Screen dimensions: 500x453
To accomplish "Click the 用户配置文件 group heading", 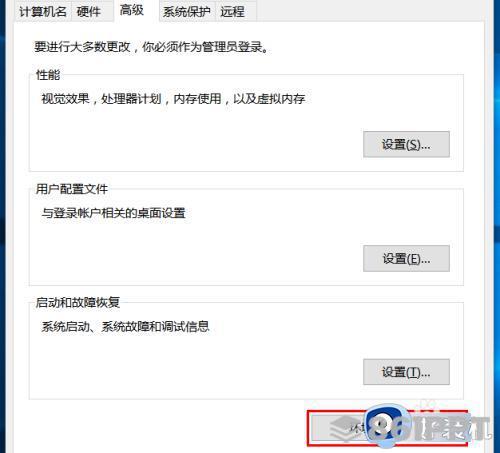I will 72,189.
